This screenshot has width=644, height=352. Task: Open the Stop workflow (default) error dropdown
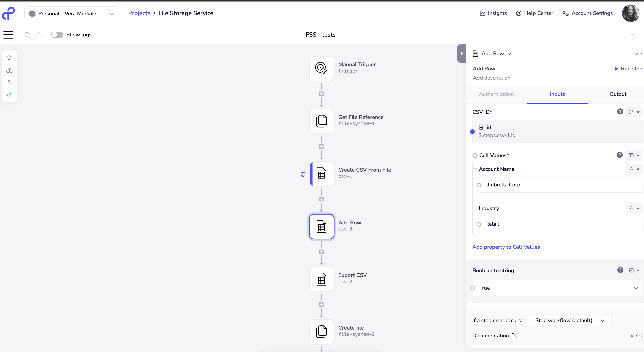[x=570, y=320]
